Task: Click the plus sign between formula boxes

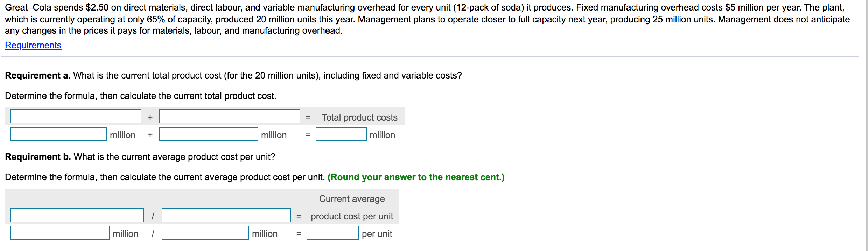Action: tap(150, 117)
